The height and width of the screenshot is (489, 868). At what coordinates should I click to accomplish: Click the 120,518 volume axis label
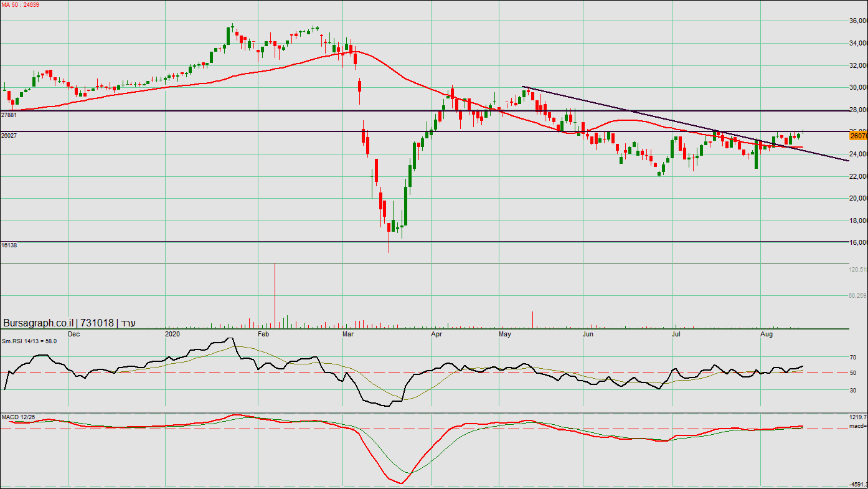(x=857, y=270)
